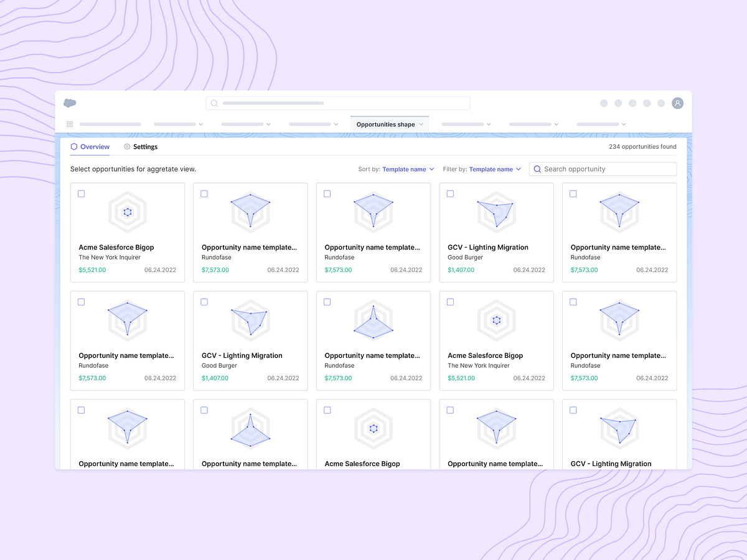Open the Opportunities shape tab chevron
This screenshot has width=747, height=560.
pos(421,124)
